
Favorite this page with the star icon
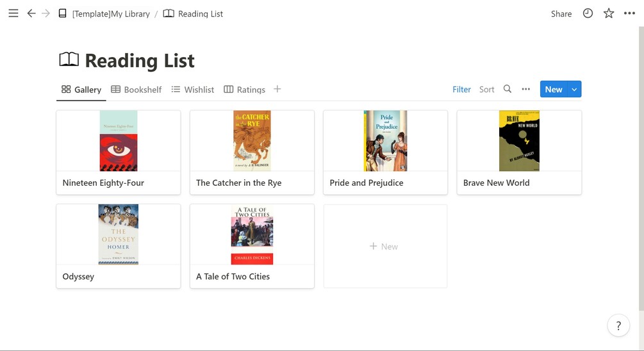click(609, 13)
